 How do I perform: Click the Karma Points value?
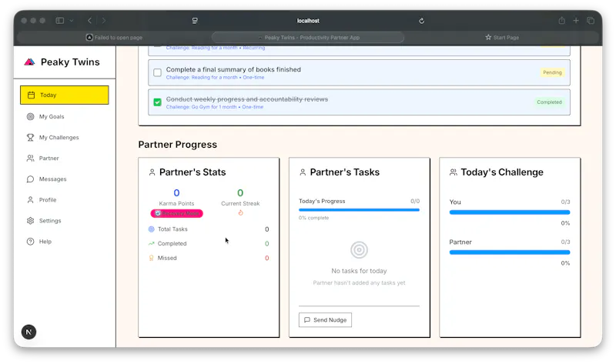pos(177,193)
